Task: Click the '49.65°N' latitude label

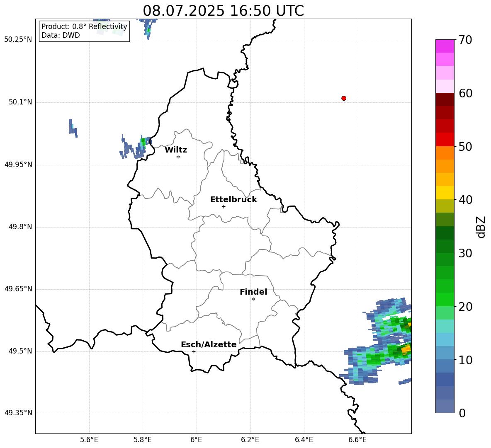Action: tap(18, 289)
